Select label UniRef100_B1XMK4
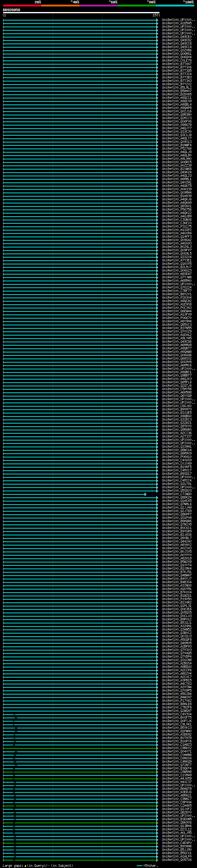 (176, 568)
